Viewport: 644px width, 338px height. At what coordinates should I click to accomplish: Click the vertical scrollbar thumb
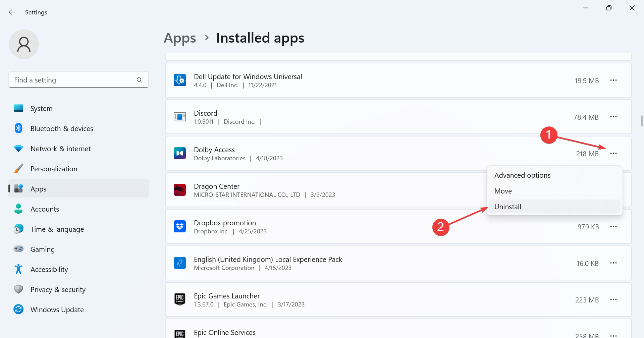click(642, 121)
